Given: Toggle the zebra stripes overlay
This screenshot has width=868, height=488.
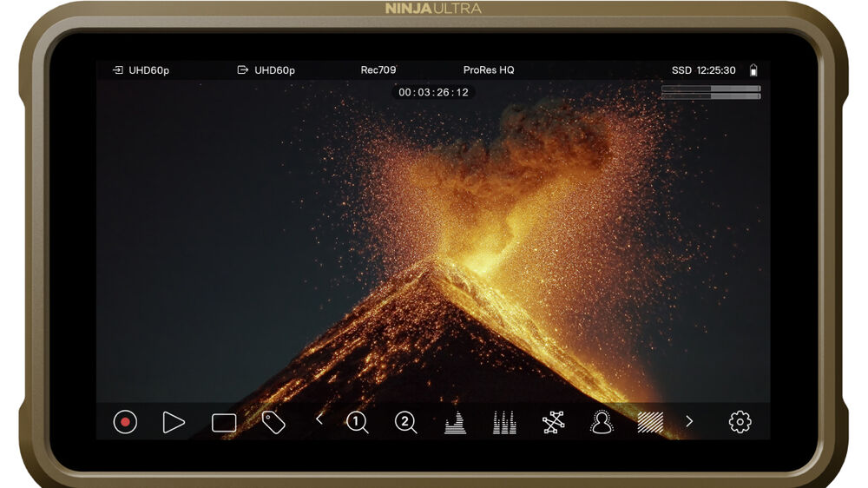Looking at the screenshot, I should (650, 422).
